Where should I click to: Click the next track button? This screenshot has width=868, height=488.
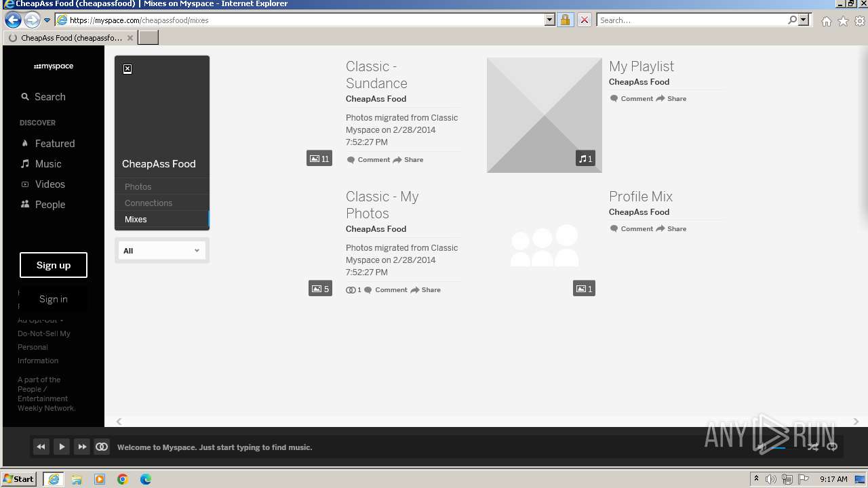pyautogui.click(x=81, y=447)
